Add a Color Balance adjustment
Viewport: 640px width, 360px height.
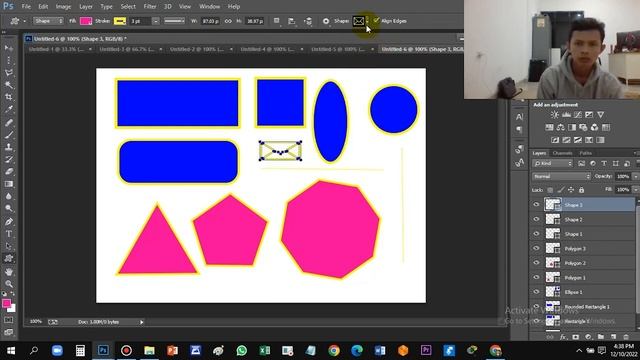561,127
